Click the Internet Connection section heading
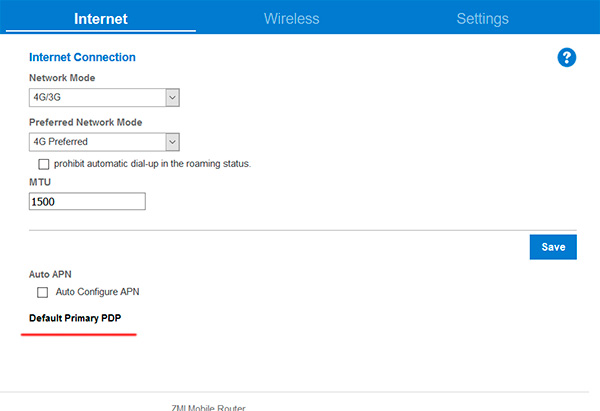600x411 pixels. pyautogui.click(x=82, y=58)
